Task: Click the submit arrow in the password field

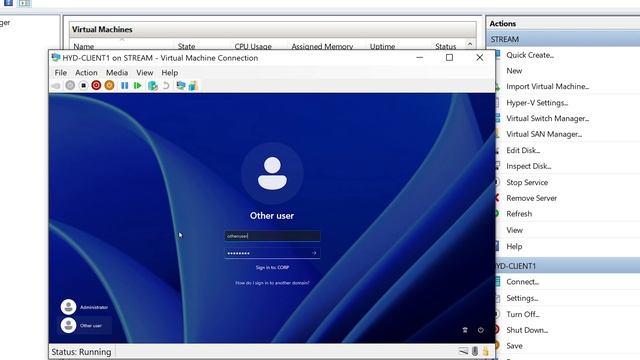Action: (x=314, y=253)
